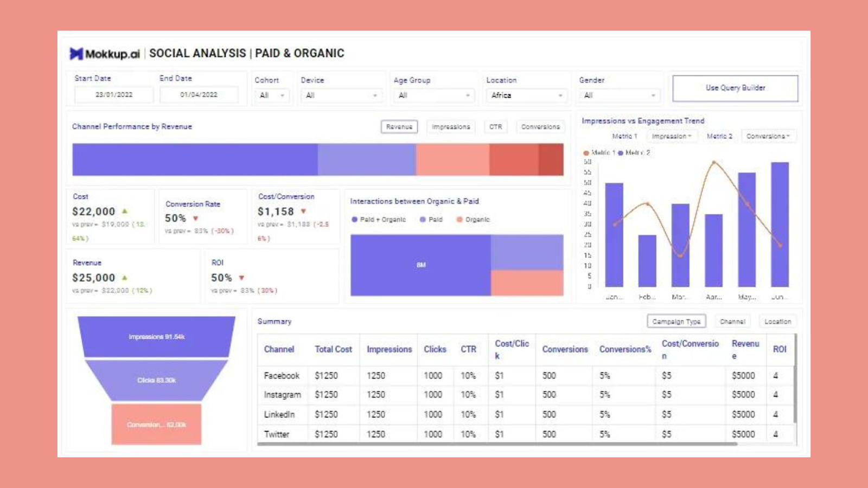Click the Summary table horizontal scrollbar

(497, 444)
